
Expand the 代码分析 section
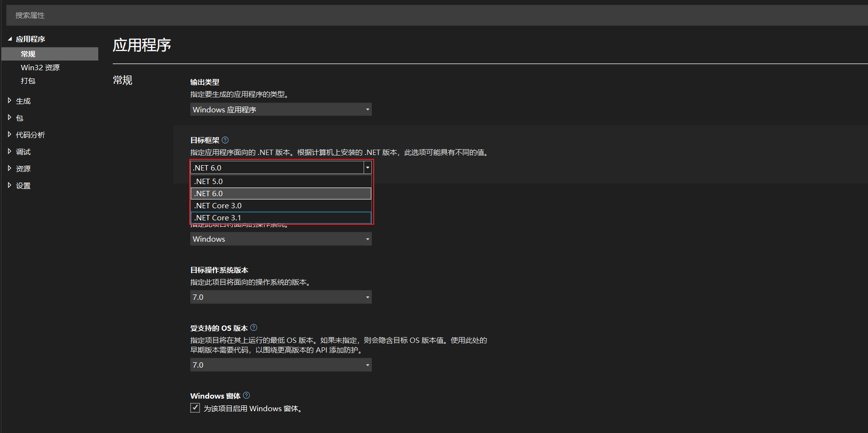click(9, 135)
